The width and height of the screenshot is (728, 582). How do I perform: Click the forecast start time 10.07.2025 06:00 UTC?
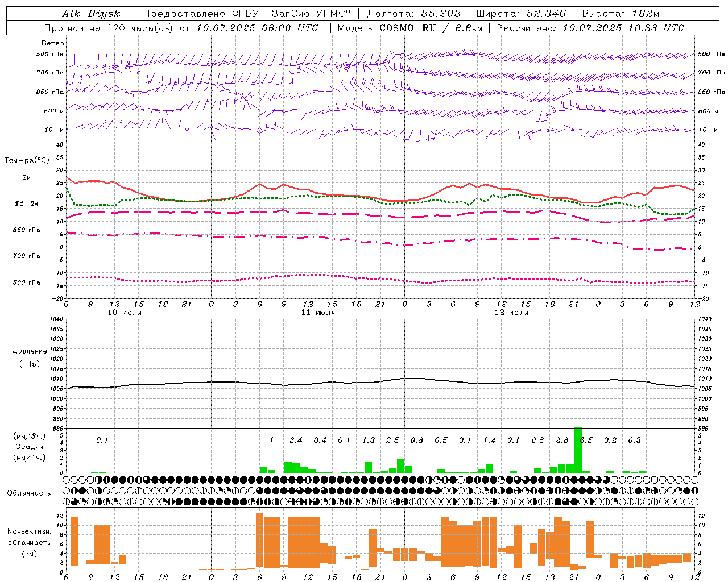[x=257, y=28]
